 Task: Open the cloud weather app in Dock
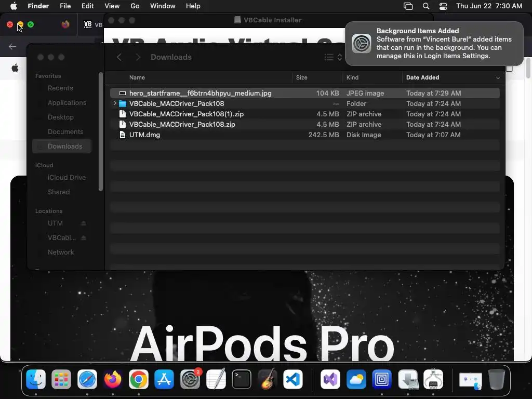click(x=356, y=379)
